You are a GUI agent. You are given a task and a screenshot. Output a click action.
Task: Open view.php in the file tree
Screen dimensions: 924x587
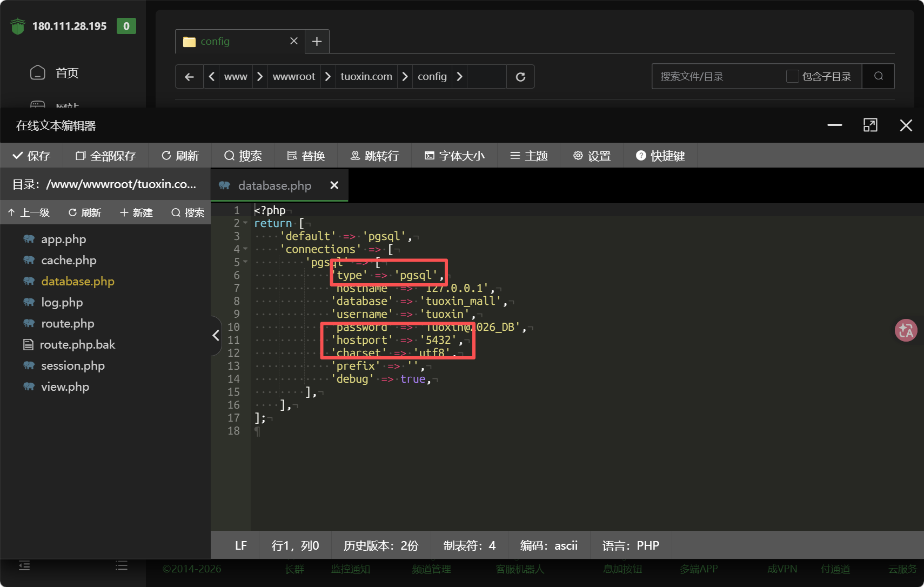point(65,386)
